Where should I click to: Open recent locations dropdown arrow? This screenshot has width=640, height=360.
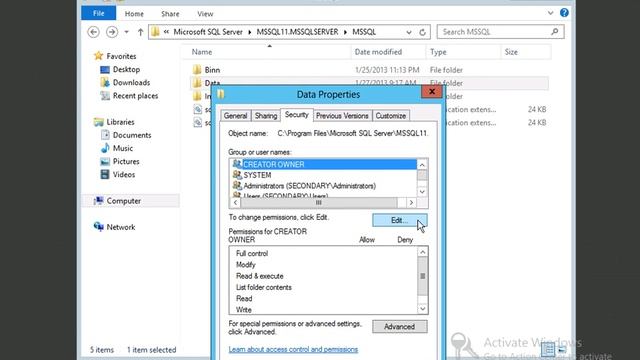127,32
